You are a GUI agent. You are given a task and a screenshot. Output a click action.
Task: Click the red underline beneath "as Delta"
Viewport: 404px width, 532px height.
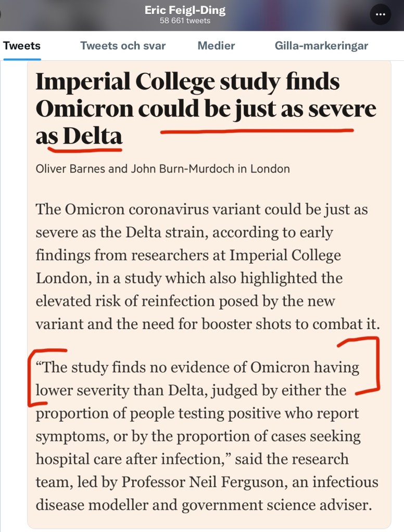tap(84, 150)
